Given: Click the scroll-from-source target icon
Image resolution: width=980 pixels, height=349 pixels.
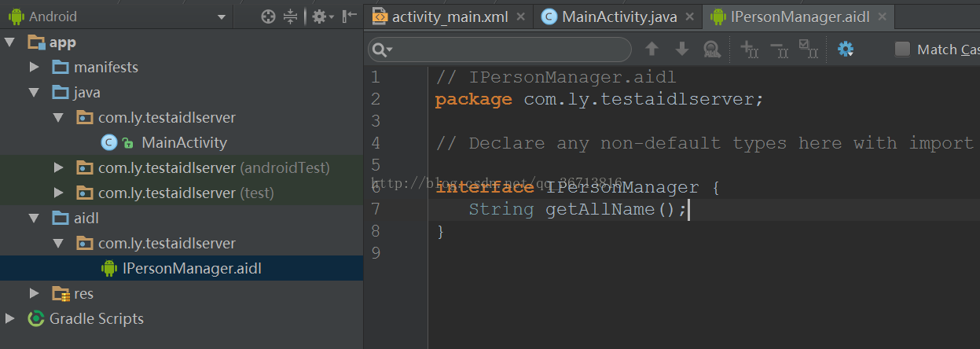Looking at the screenshot, I should pyautogui.click(x=268, y=17).
